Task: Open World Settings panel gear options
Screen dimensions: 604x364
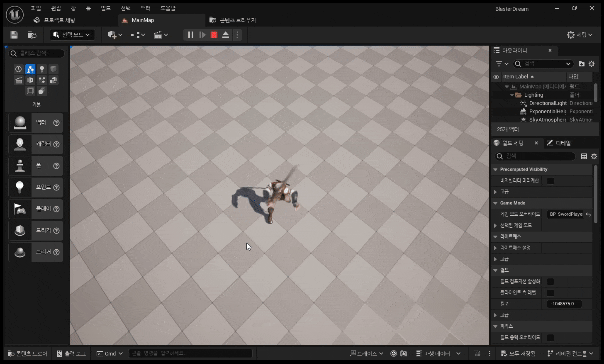Action: coord(594,156)
